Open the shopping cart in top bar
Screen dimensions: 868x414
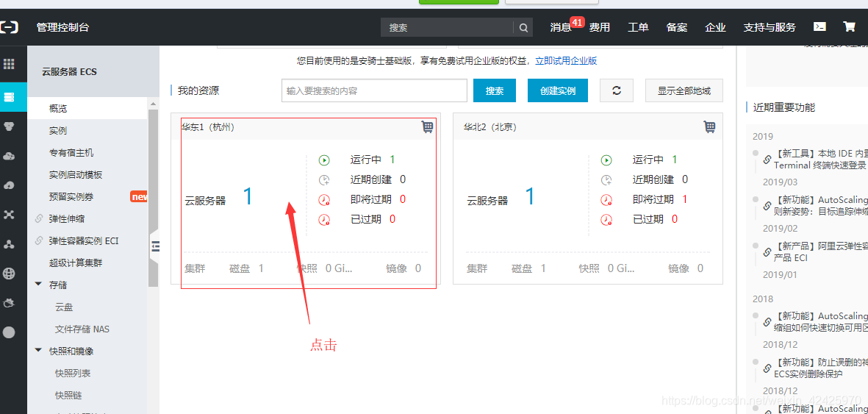[849, 26]
